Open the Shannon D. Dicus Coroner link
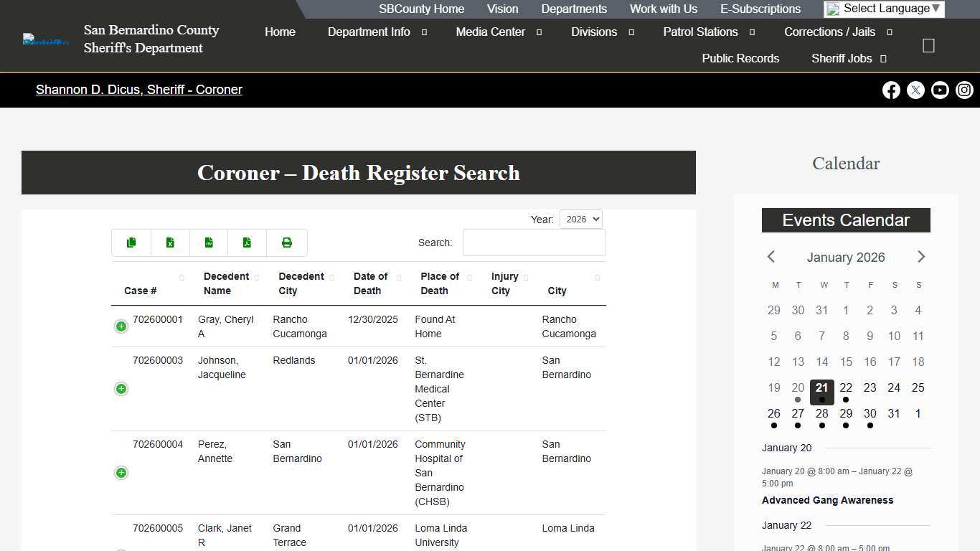This screenshot has height=551, width=980. pyautogui.click(x=138, y=90)
